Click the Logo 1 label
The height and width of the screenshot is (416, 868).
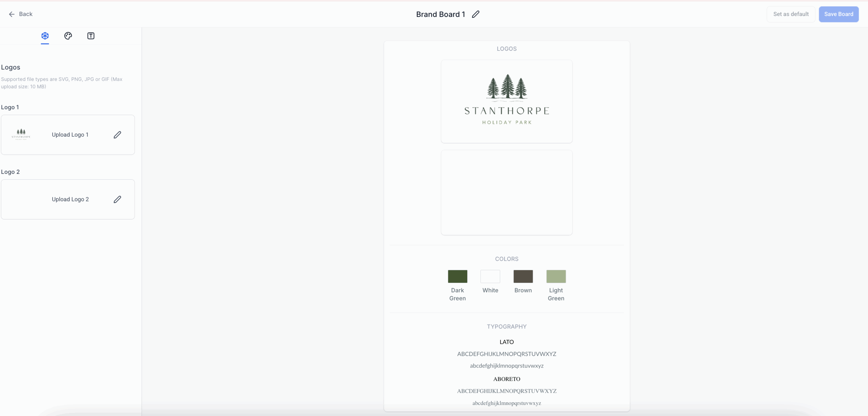click(10, 107)
